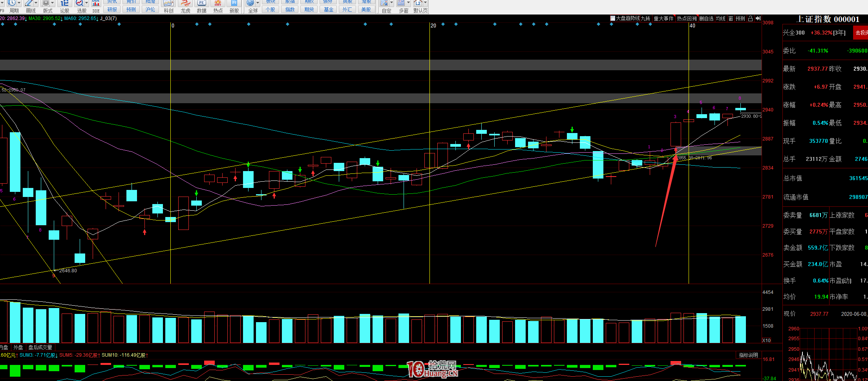Viewport: 868px width, 381px height.
Task: Click the red 去投资 button
Action: [861, 33]
